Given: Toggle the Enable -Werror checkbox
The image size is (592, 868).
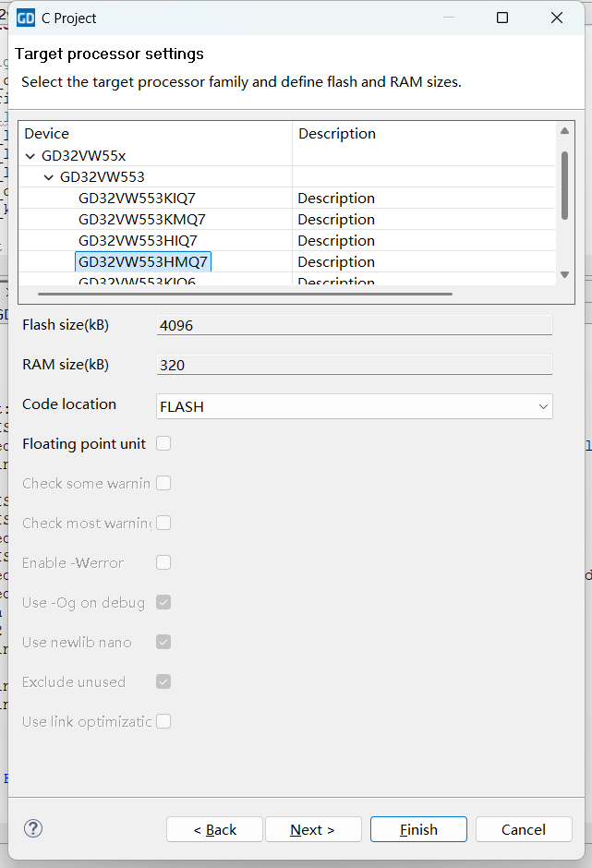Looking at the screenshot, I should (x=163, y=562).
